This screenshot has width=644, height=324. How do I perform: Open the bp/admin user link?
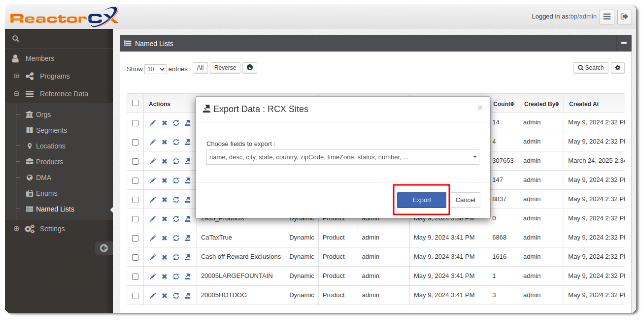click(x=583, y=16)
